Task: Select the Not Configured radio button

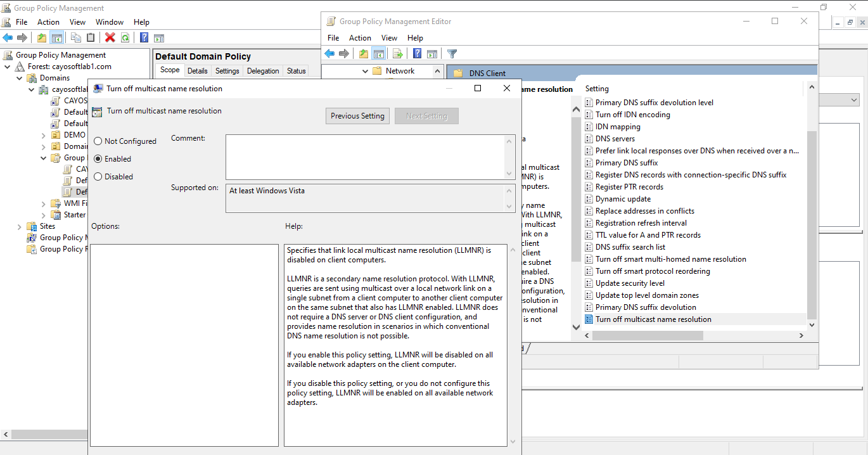Action: pyautogui.click(x=98, y=141)
